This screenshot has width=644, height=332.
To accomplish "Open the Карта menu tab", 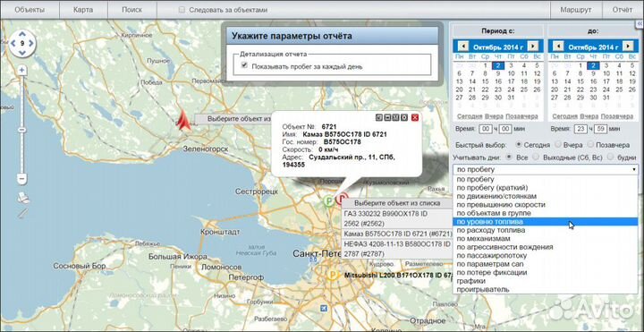I will click(83, 10).
